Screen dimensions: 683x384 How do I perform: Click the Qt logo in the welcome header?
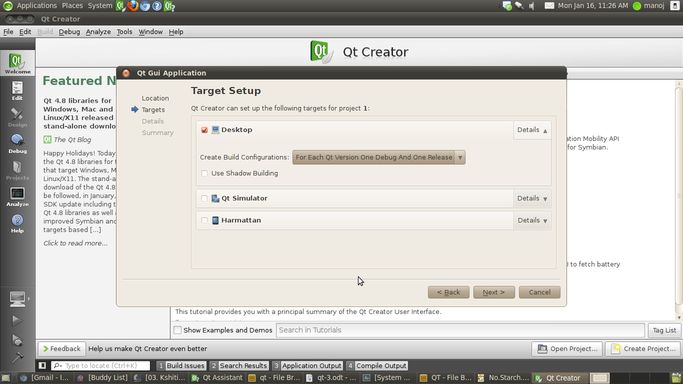[320, 51]
